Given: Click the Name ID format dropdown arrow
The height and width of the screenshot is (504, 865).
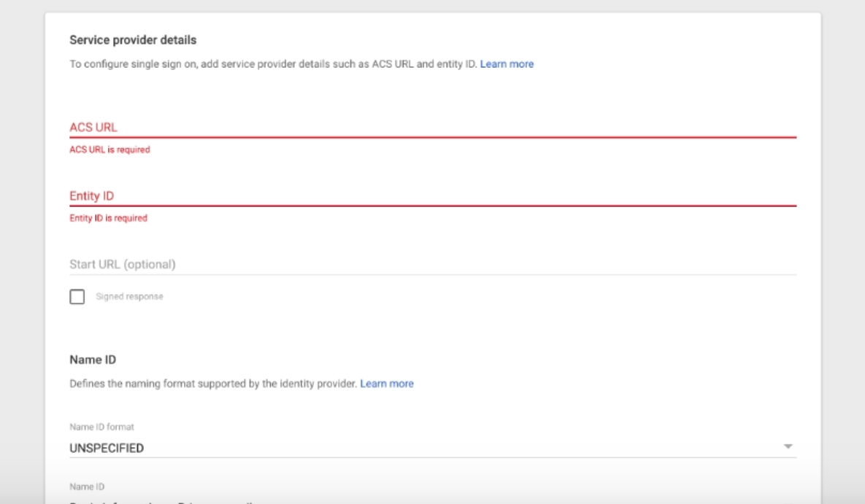Looking at the screenshot, I should point(788,446).
